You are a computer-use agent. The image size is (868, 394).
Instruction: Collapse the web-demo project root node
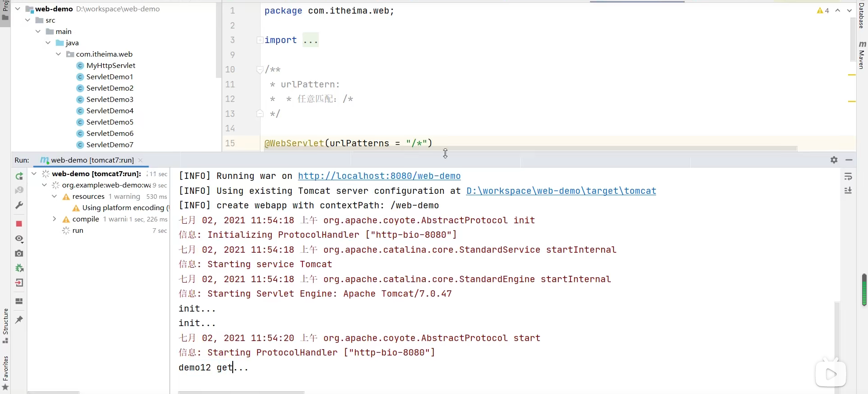(x=18, y=9)
